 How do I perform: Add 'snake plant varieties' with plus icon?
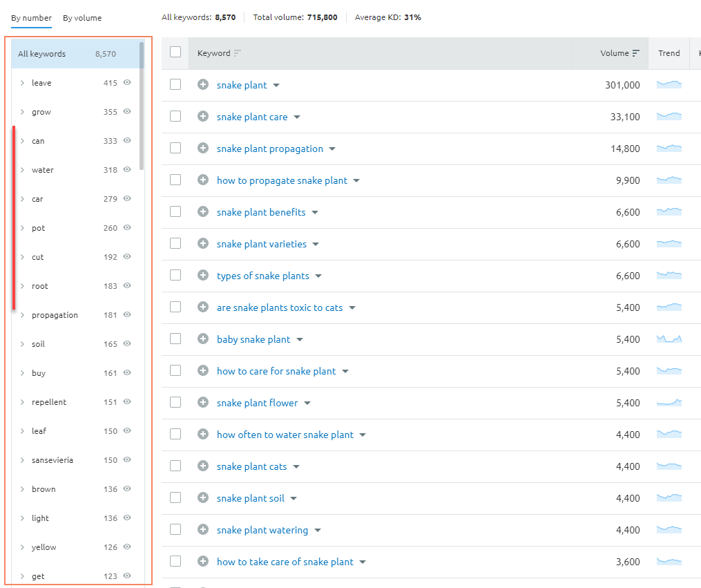click(203, 243)
